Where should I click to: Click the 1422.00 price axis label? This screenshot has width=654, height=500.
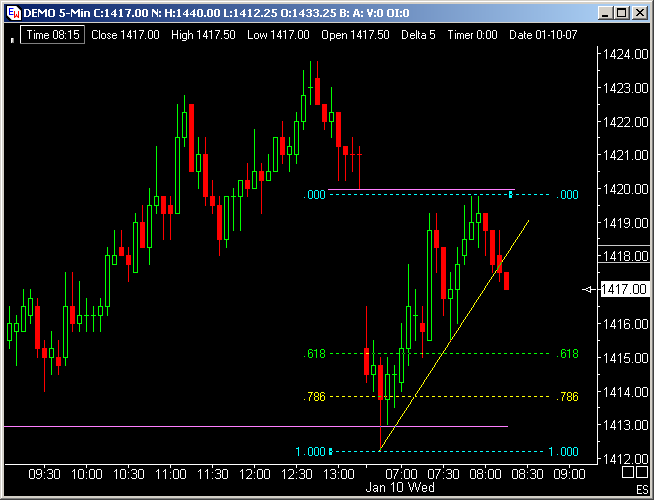click(x=626, y=122)
